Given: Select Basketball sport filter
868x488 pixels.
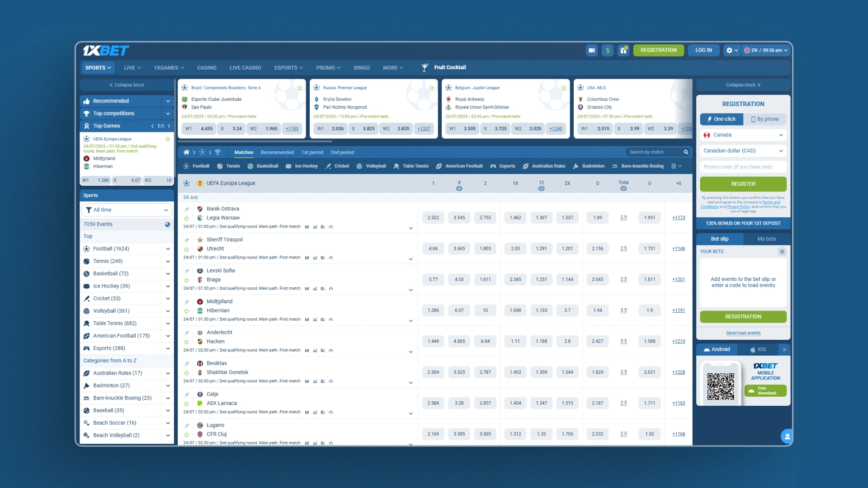Looking at the screenshot, I should (263, 166).
